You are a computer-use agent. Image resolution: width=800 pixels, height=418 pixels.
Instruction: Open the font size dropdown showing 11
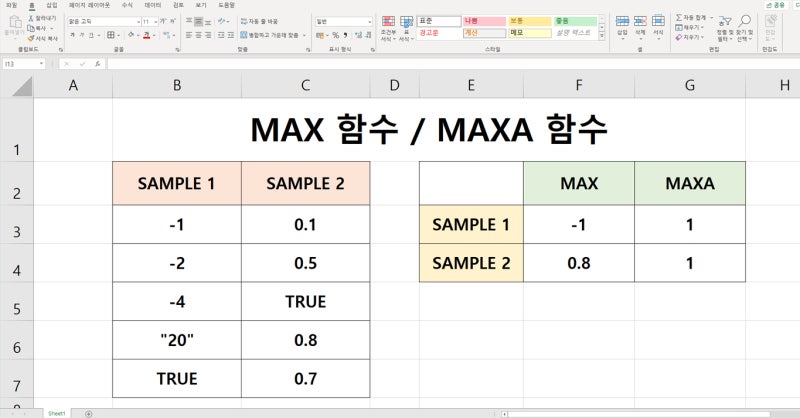pyautogui.click(x=155, y=21)
